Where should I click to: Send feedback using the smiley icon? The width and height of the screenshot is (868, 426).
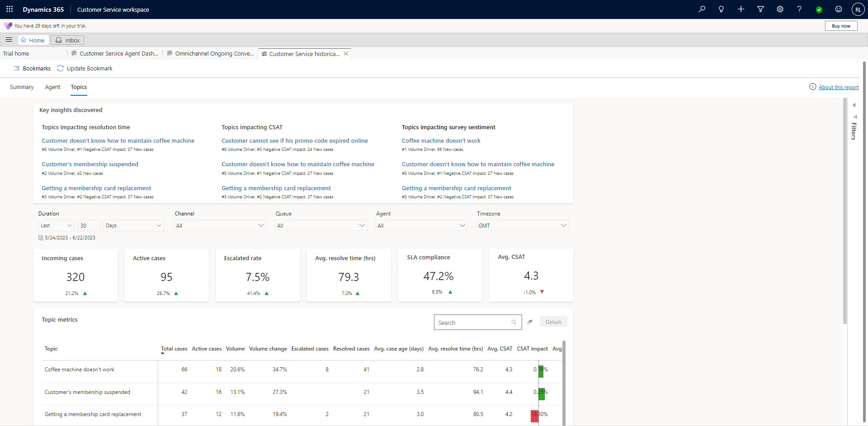(839, 9)
